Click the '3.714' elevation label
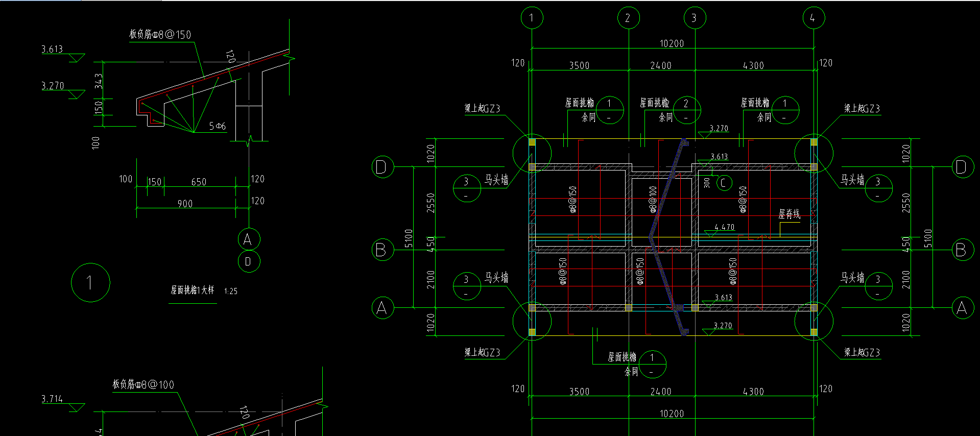 point(52,399)
